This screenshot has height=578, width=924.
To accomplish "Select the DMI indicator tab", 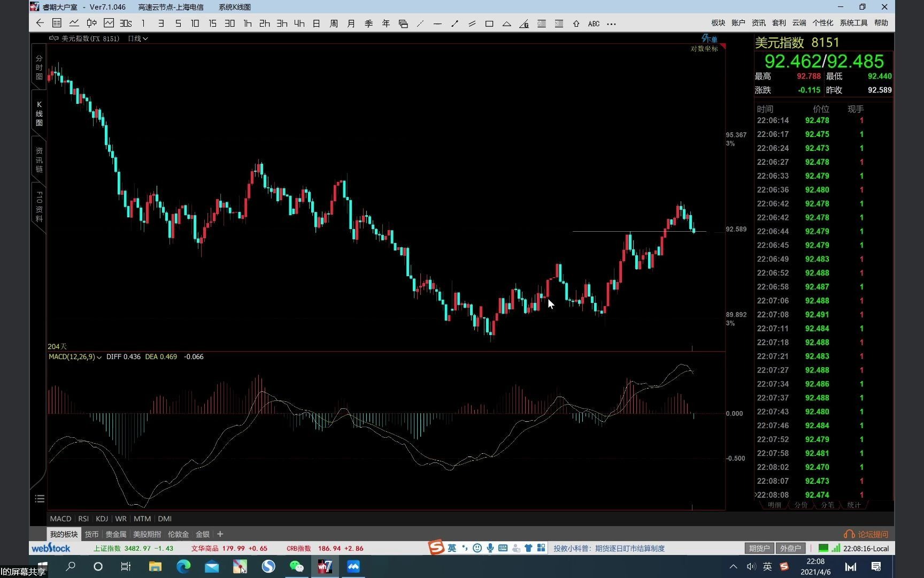I will tap(165, 519).
